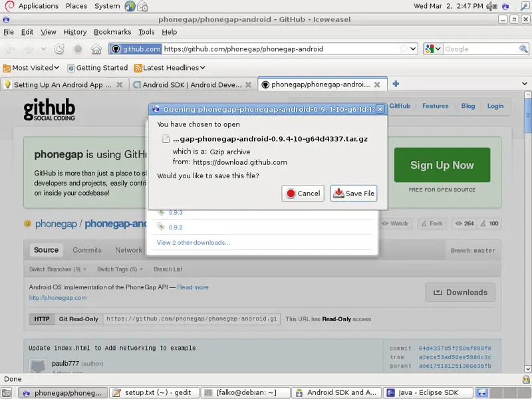
Task: Expand Switch Tags (5) dropdown
Action: (120, 269)
